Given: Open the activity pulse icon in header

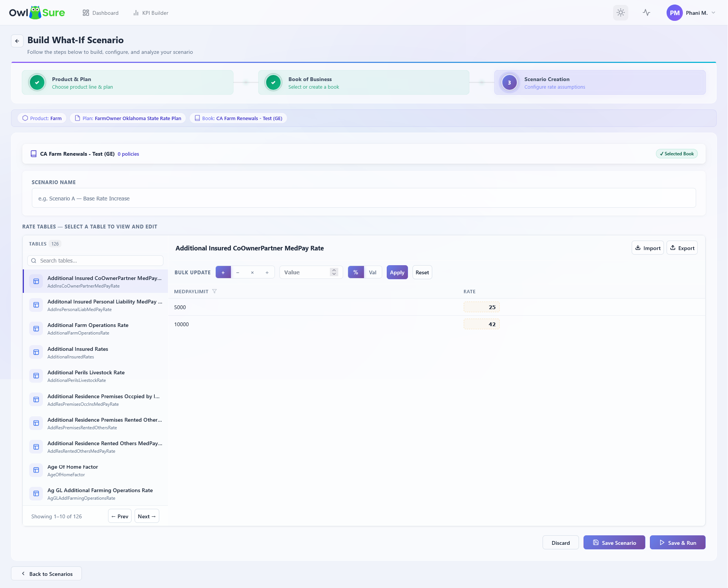Looking at the screenshot, I should pyautogui.click(x=646, y=13).
